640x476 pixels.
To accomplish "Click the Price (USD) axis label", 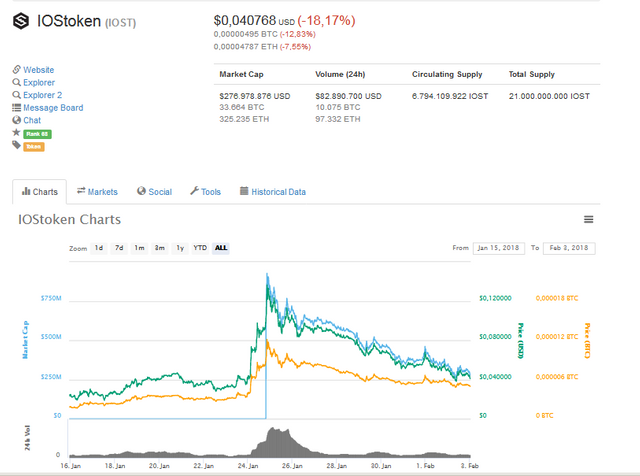I will pyautogui.click(x=520, y=341).
